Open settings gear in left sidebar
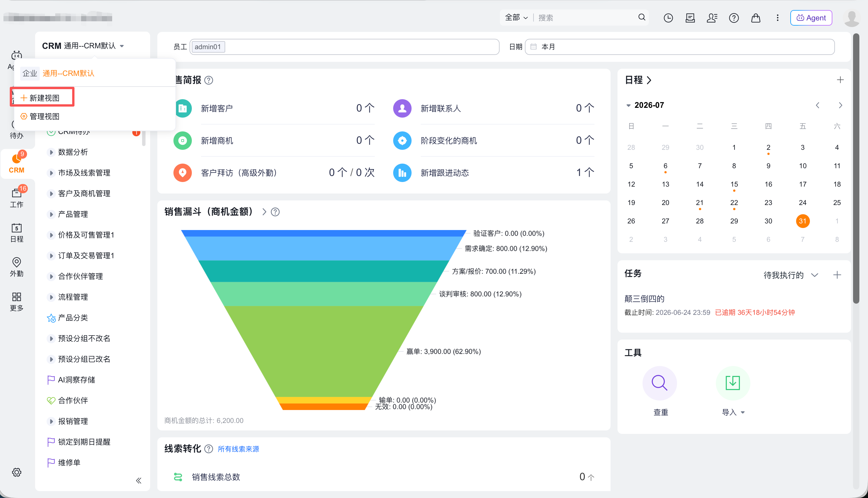This screenshot has width=868, height=498. coord(17,472)
